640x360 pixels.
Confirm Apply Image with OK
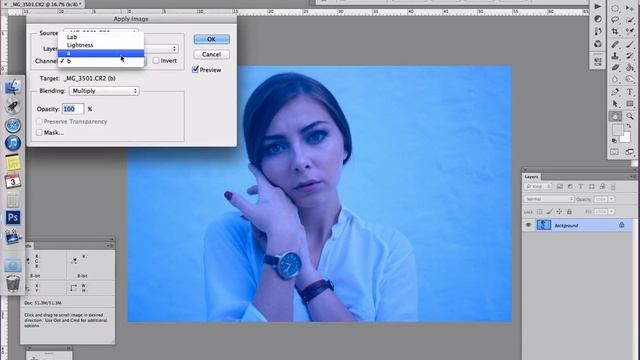pos(211,39)
